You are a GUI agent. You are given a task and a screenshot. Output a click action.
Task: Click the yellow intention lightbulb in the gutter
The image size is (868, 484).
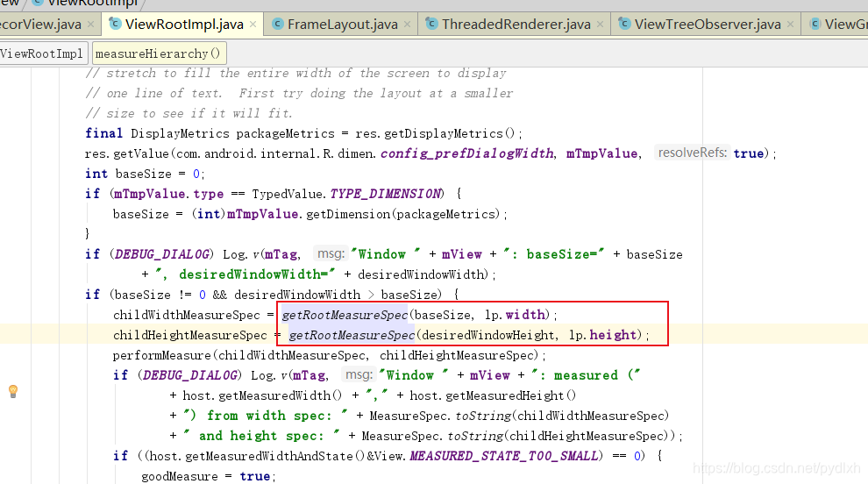(x=13, y=391)
